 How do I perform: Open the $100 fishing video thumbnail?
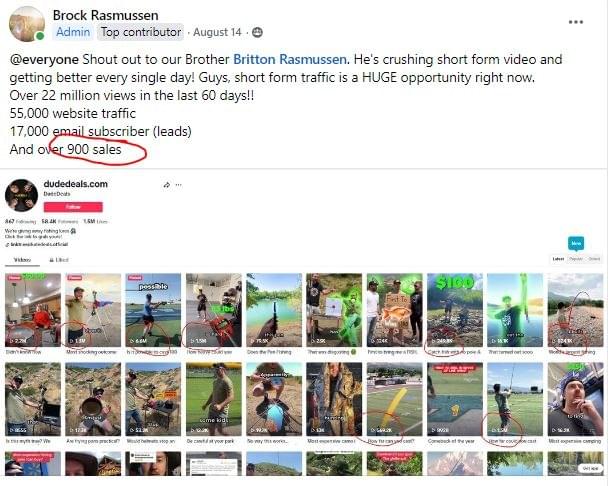(454, 311)
